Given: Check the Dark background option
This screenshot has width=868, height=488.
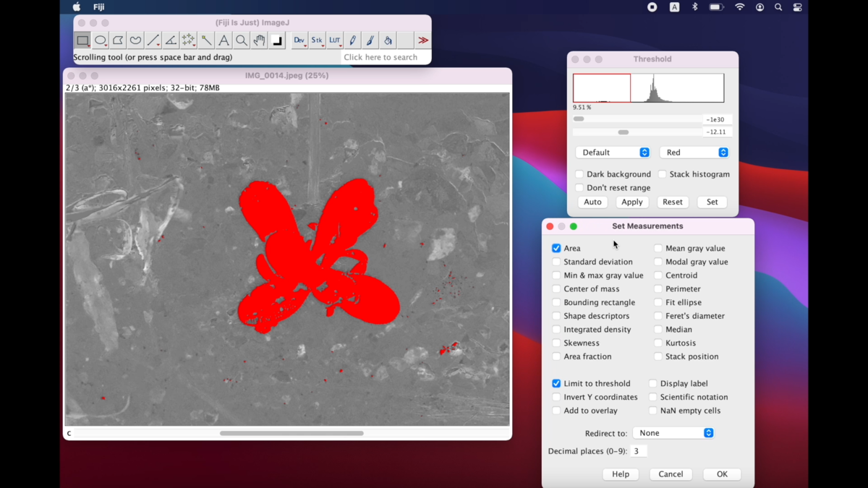Looking at the screenshot, I should 579,174.
